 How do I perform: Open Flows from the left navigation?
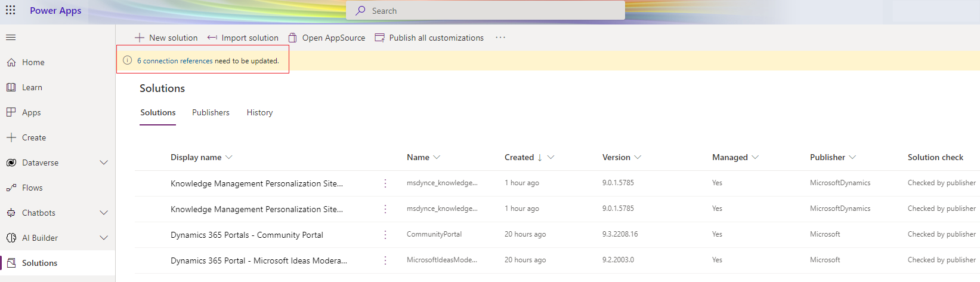(x=32, y=188)
